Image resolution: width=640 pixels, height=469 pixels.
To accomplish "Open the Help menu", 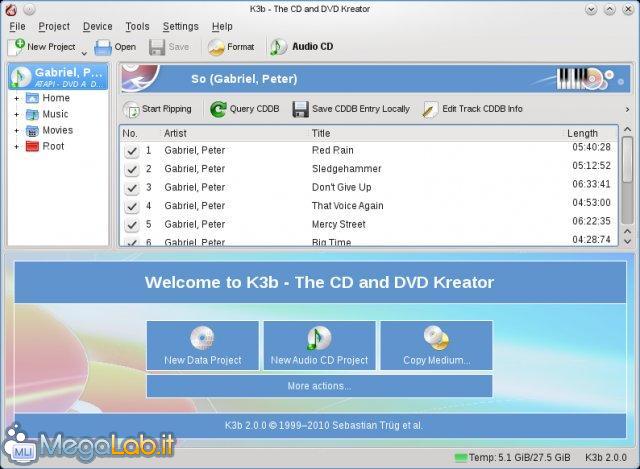I will coord(222,27).
